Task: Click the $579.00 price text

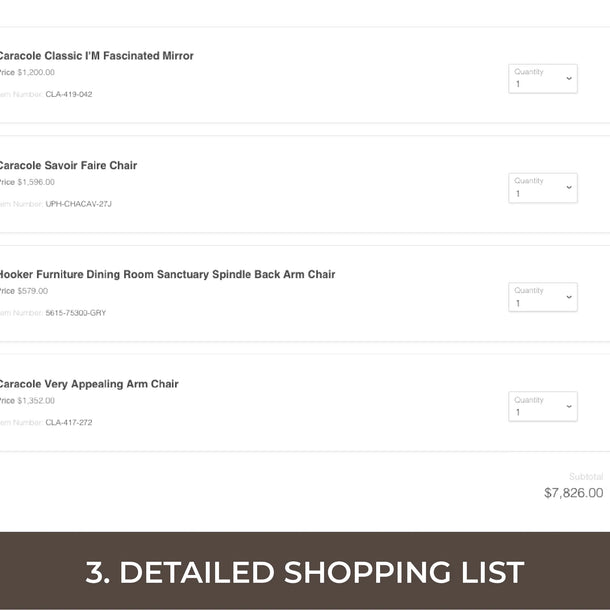Action: click(33, 291)
